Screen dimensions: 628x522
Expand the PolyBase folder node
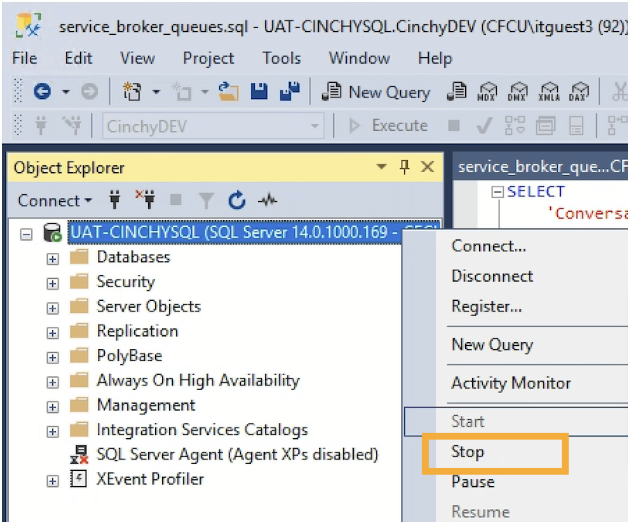[x=52, y=357]
